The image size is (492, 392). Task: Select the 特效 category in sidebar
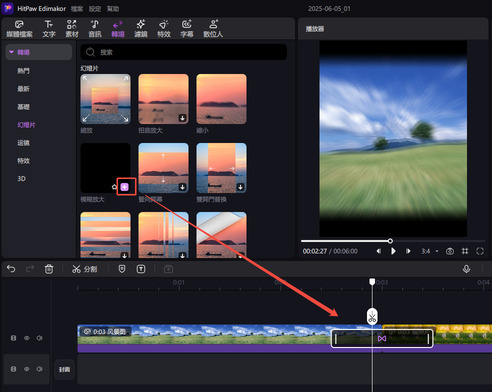pos(23,161)
